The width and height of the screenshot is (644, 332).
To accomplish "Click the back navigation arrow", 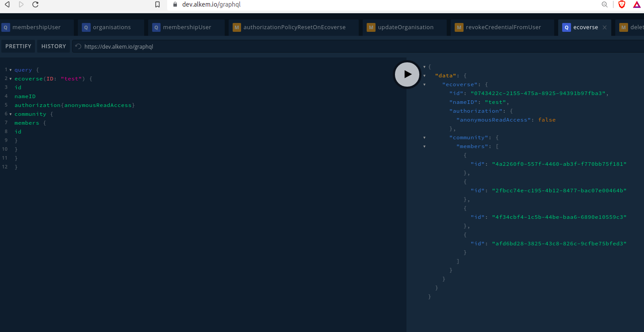I will (x=6, y=5).
